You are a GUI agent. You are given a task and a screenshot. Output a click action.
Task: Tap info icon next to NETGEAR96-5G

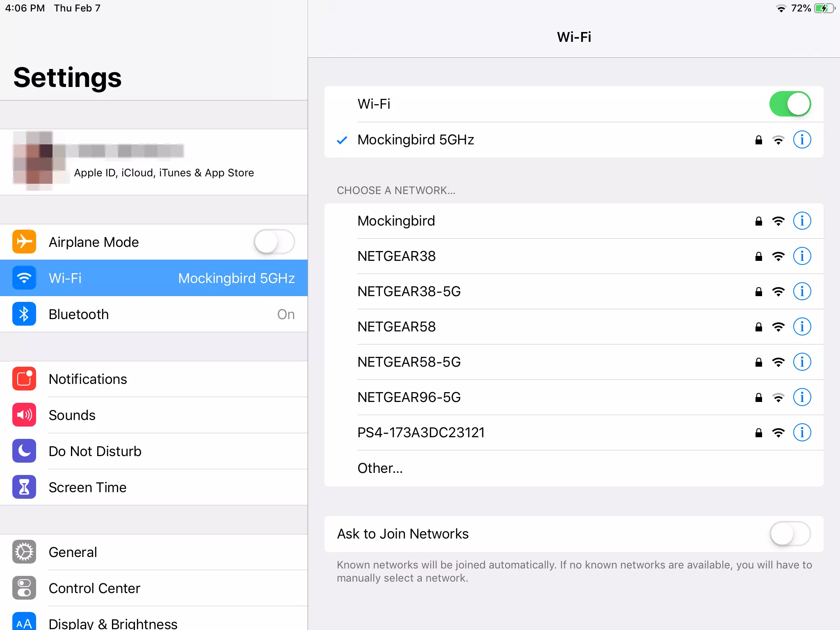tap(802, 397)
